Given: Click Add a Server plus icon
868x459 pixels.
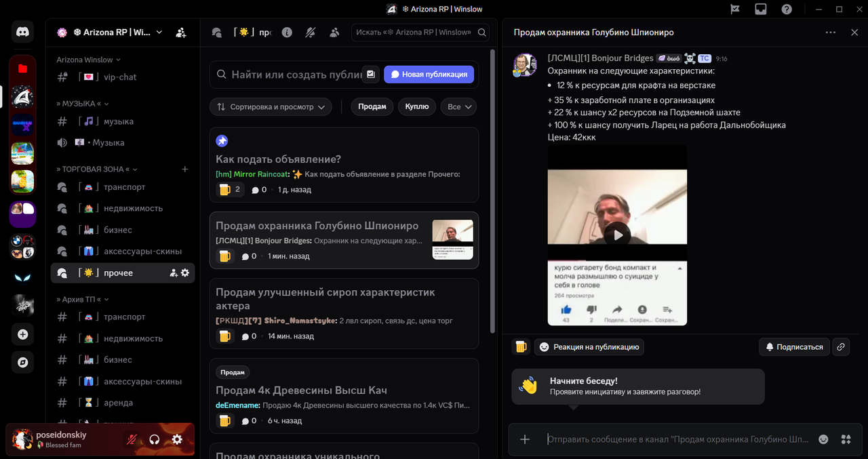Looking at the screenshot, I should tap(23, 334).
